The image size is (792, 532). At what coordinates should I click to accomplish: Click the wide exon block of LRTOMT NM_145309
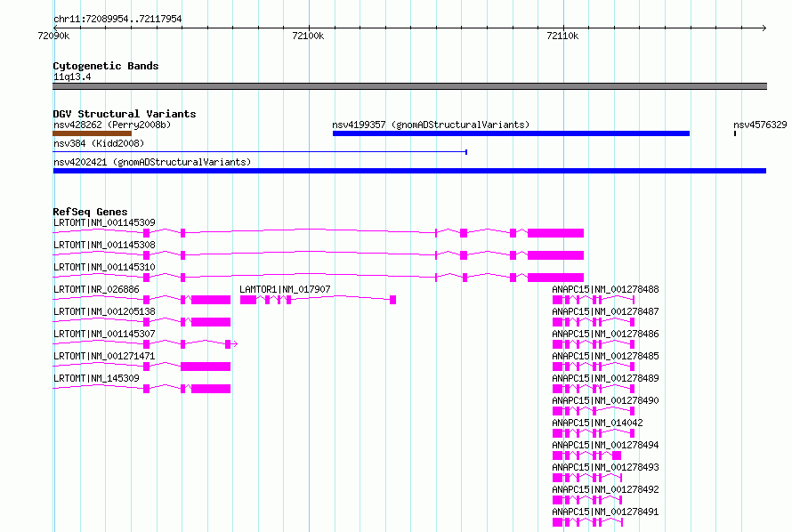pyautogui.click(x=211, y=389)
